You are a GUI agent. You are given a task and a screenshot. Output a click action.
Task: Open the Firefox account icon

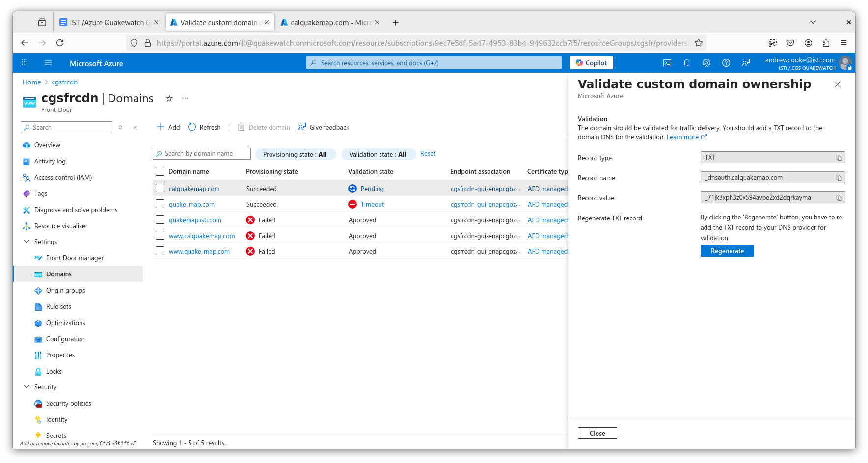(x=808, y=43)
